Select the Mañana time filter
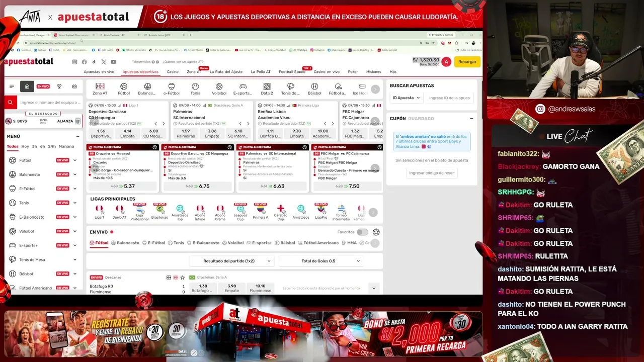This screenshot has width=644, height=362. point(66,146)
